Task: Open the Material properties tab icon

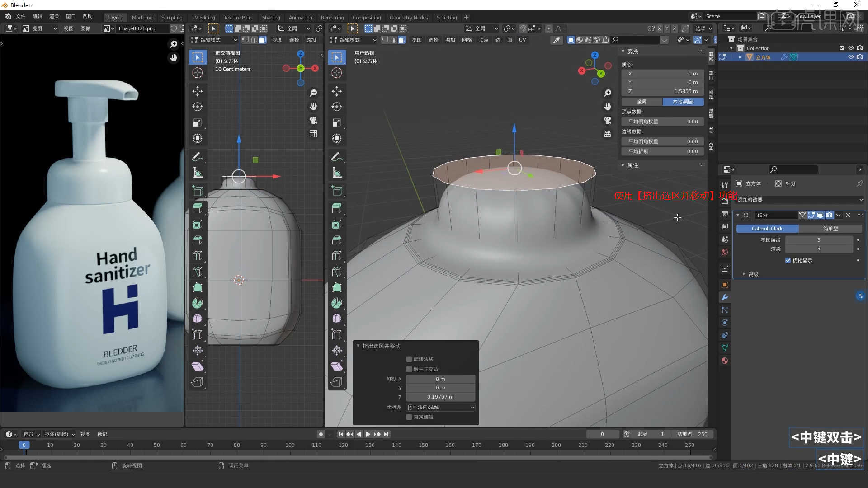Action: pyautogui.click(x=725, y=361)
